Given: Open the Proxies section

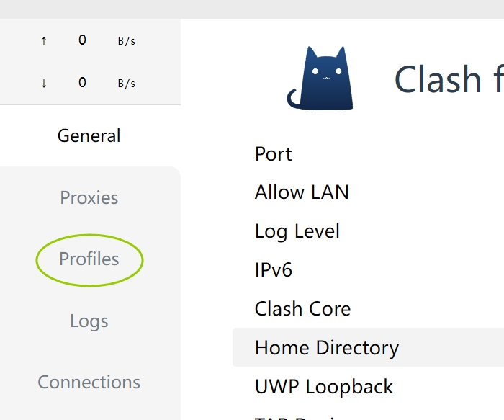Looking at the screenshot, I should point(89,197).
